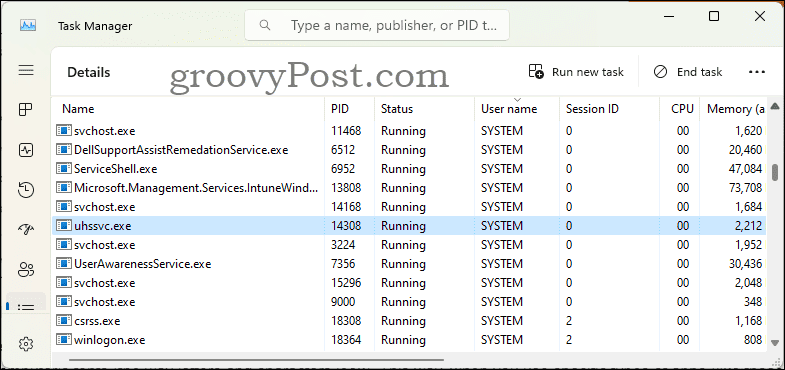The height and width of the screenshot is (370, 785).
Task: Click the Task Manager app icon
Action: tap(28, 25)
